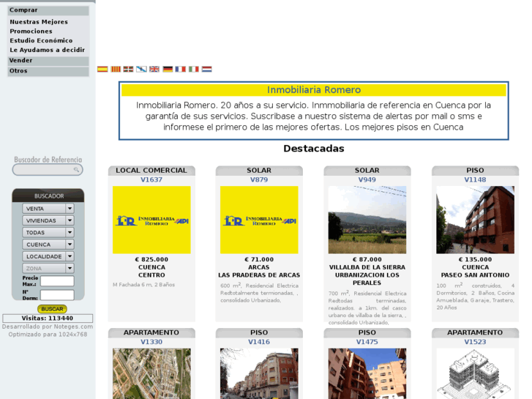532x399 pixels.
Task: Open reference link V1637
Action: [151, 179]
